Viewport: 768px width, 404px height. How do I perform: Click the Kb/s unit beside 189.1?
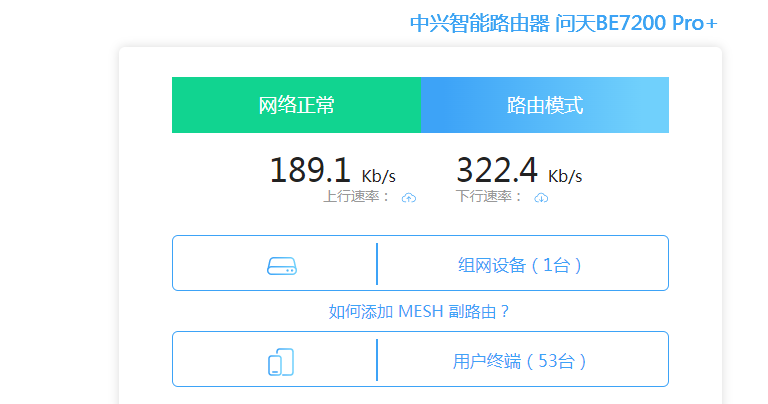pyautogui.click(x=379, y=176)
